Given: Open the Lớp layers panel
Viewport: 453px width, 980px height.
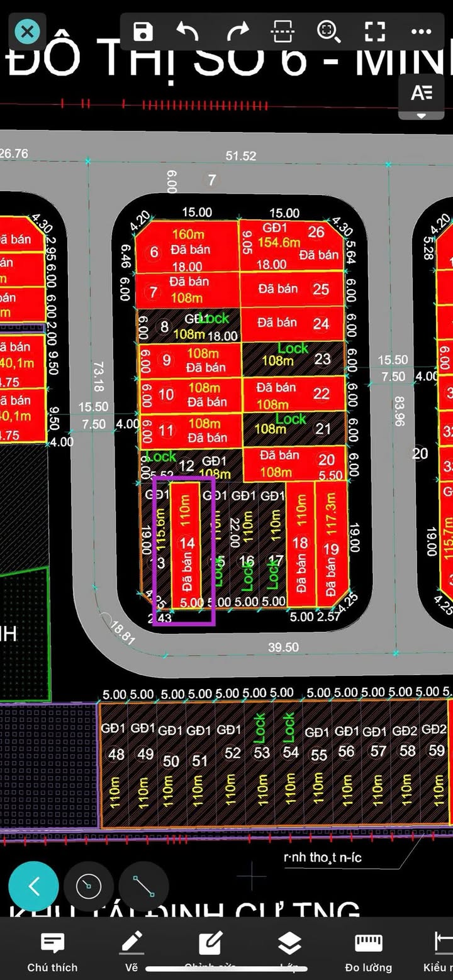Looking at the screenshot, I should point(289,949).
